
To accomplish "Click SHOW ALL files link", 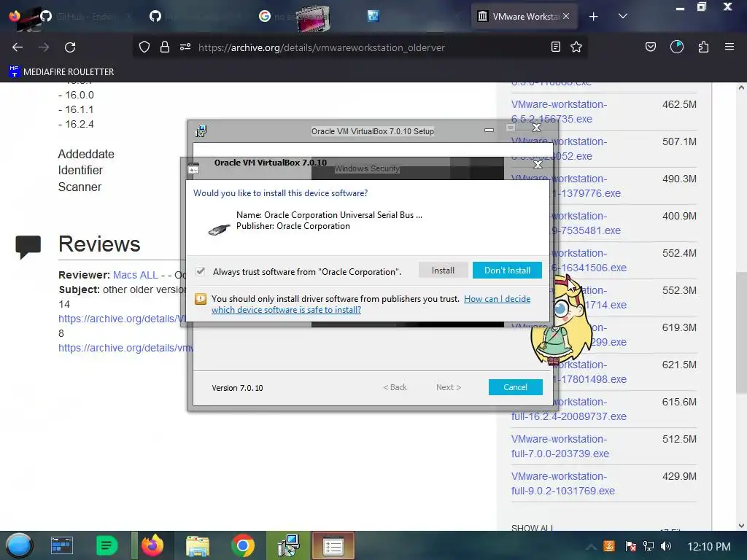I will tap(532, 528).
